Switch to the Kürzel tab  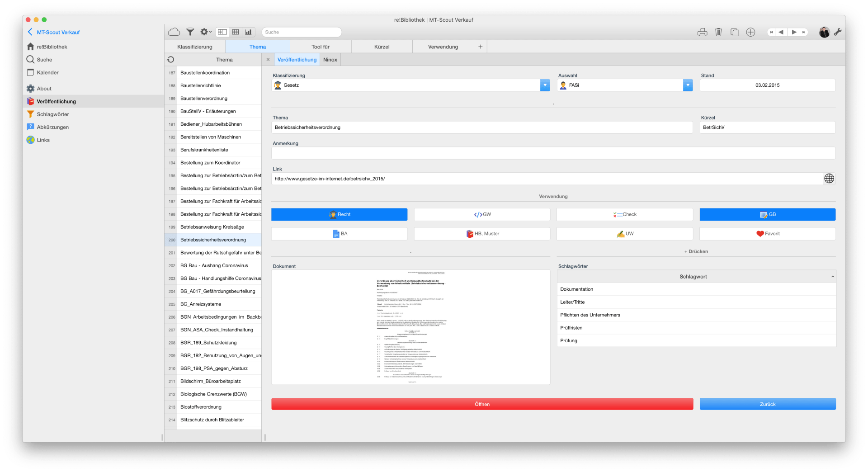click(x=382, y=47)
